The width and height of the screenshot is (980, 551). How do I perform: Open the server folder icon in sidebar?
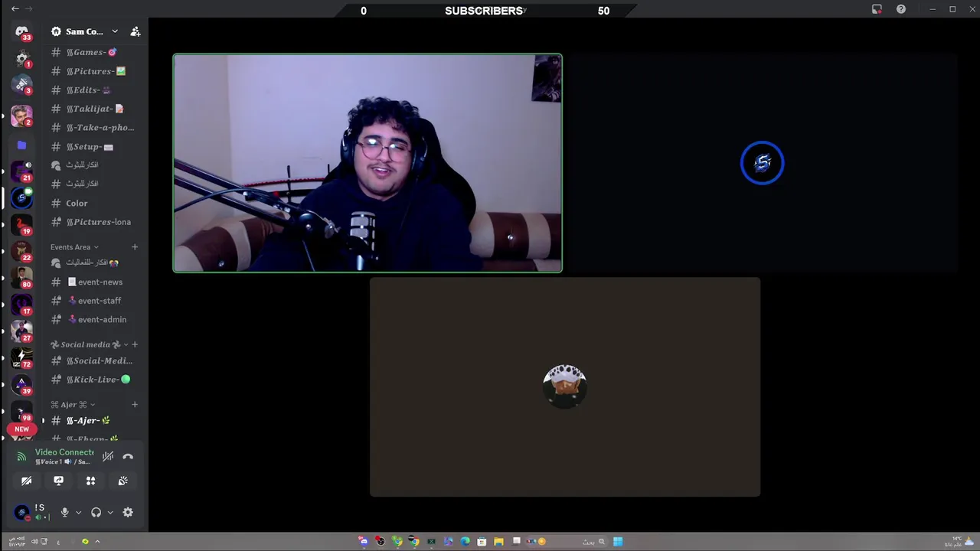(21, 145)
